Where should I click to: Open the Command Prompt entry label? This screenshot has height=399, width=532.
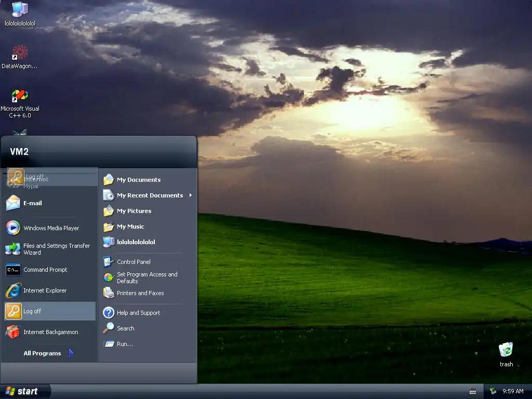click(45, 270)
